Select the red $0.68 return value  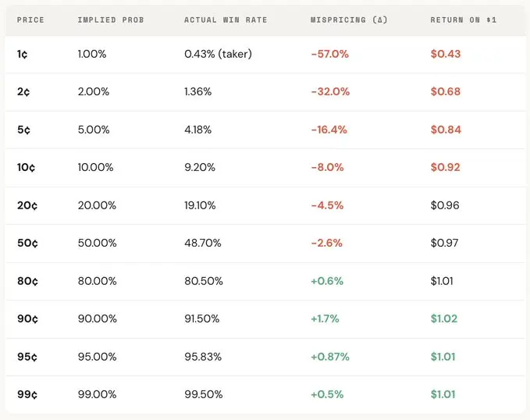[446, 91]
